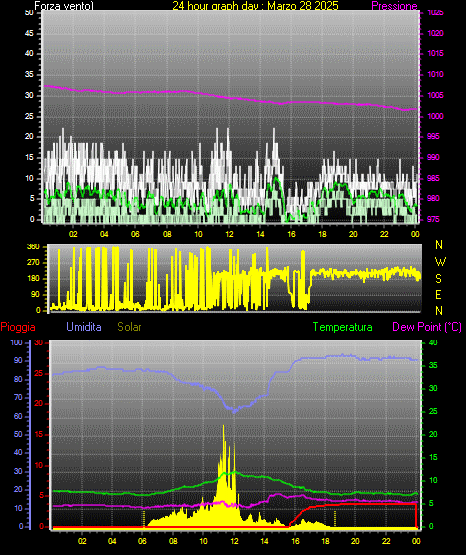Screen dimensions: 466x555
Task: Click the 06 hour label under bottom chart
Action: [142, 541]
